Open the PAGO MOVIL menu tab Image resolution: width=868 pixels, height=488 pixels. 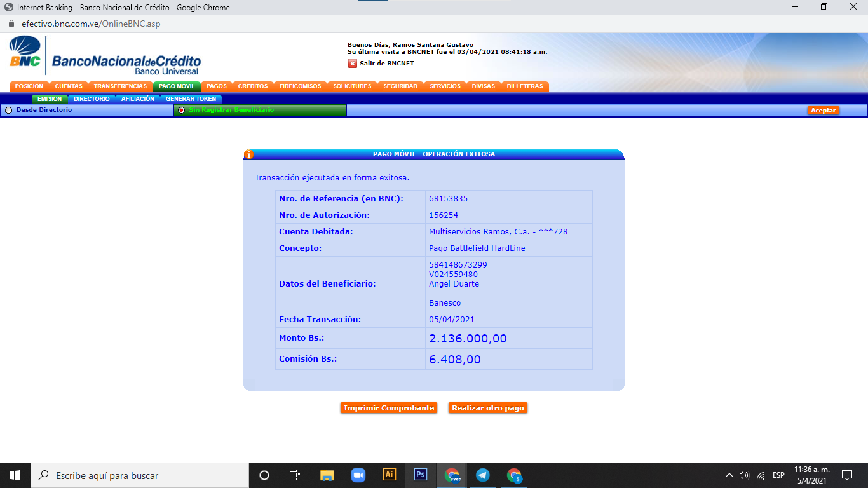coord(177,86)
